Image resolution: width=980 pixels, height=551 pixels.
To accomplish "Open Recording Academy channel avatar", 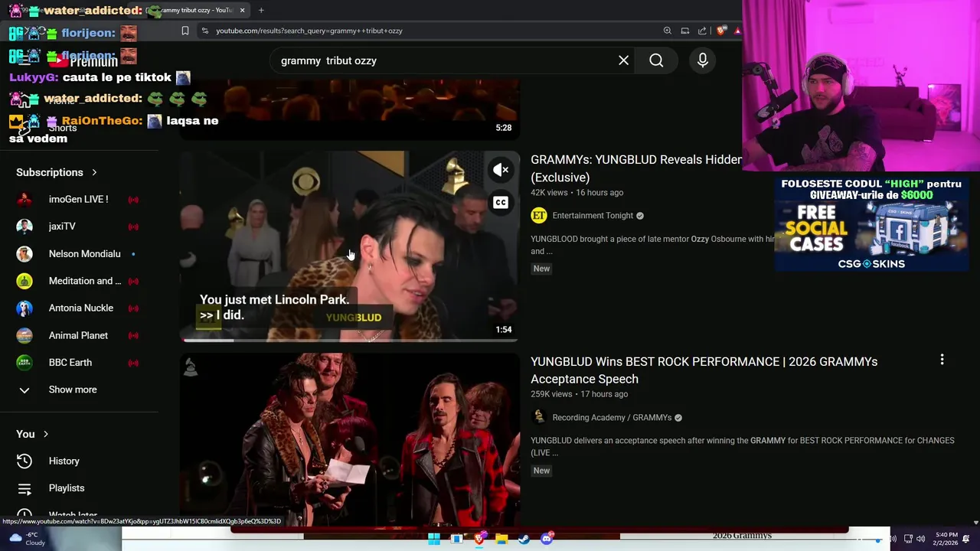I will coord(539,417).
